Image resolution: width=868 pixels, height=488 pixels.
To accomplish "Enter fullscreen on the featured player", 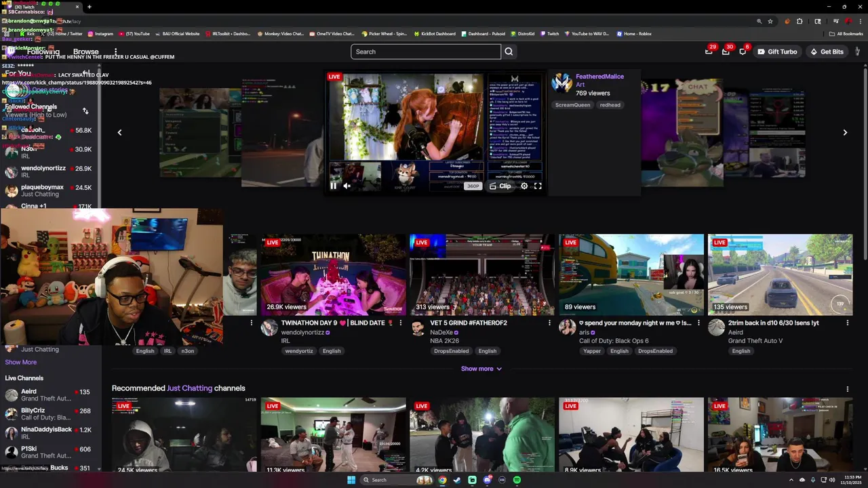I will click(538, 186).
